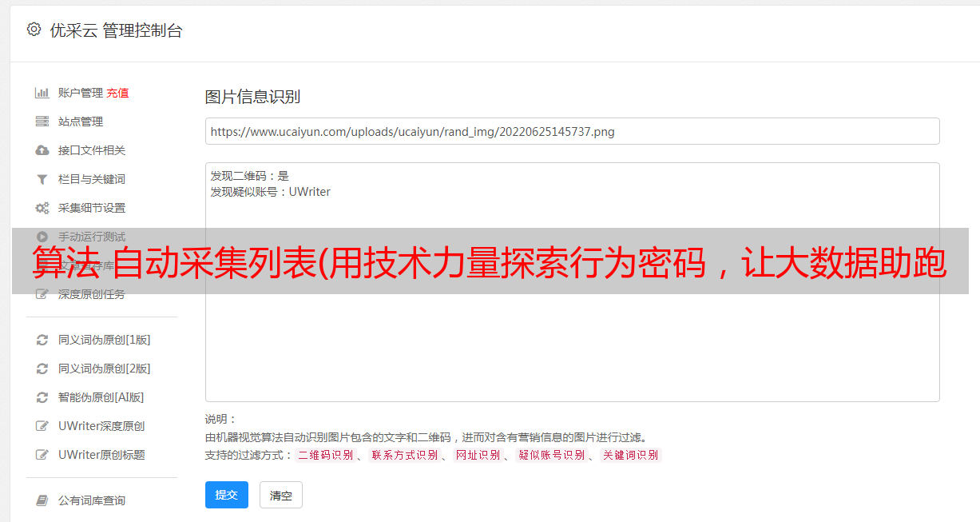Open 同义词伪原创[1版] menu item
Viewport: 980px width, 522px height.
tap(105, 340)
